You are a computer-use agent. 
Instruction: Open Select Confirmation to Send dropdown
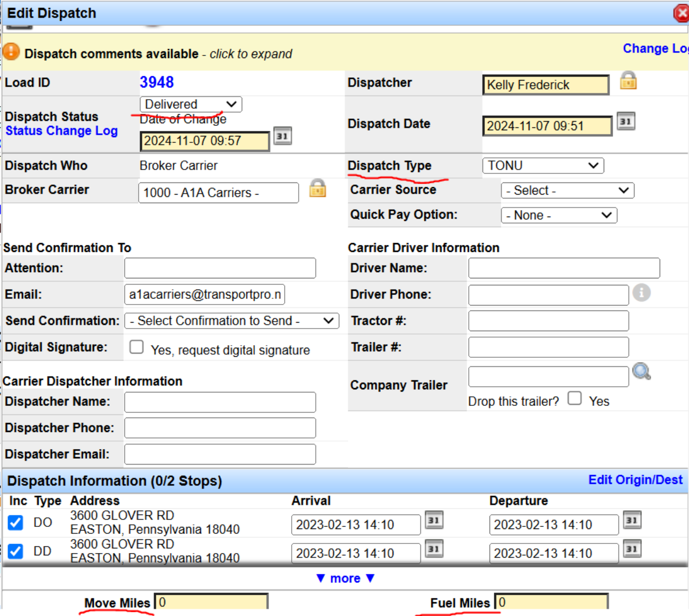tap(232, 321)
